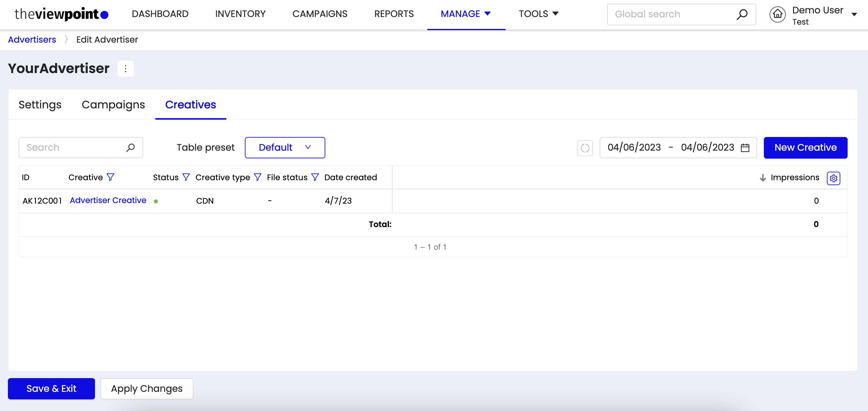Select the Creatives tab
The width and height of the screenshot is (868, 411).
pyautogui.click(x=190, y=105)
